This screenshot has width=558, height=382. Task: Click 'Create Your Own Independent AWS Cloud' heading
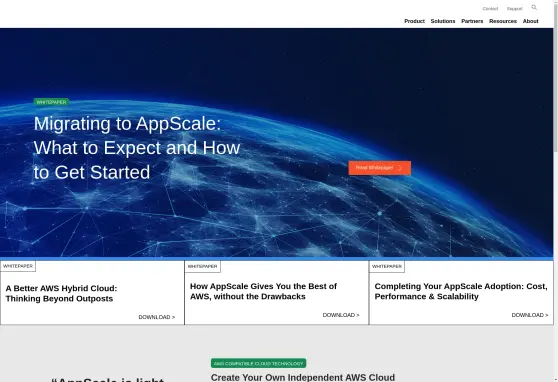pos(303,377)
